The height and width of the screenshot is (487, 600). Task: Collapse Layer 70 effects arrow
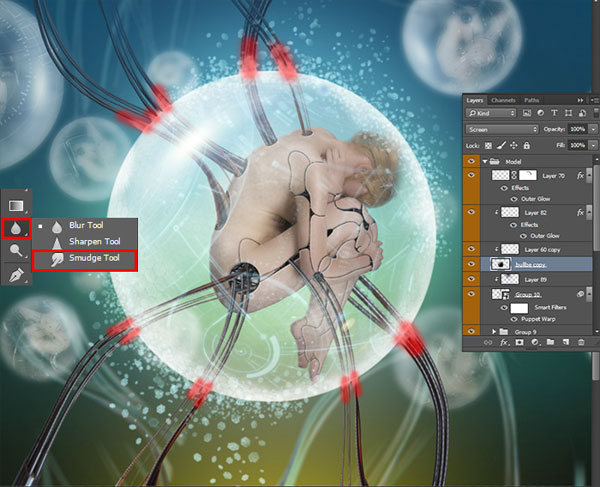(x=590, y=176)
